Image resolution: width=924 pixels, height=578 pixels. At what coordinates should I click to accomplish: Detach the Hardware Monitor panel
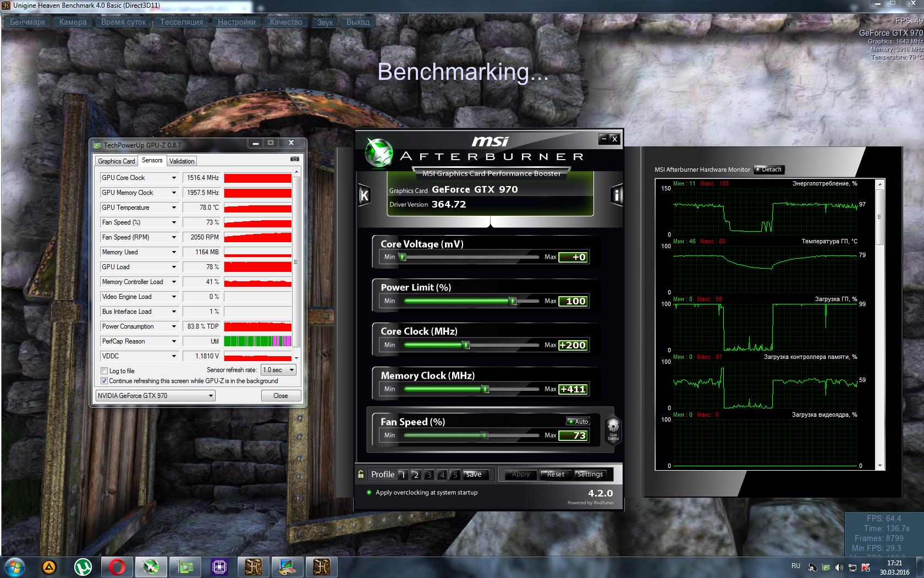tap(769, 170)
